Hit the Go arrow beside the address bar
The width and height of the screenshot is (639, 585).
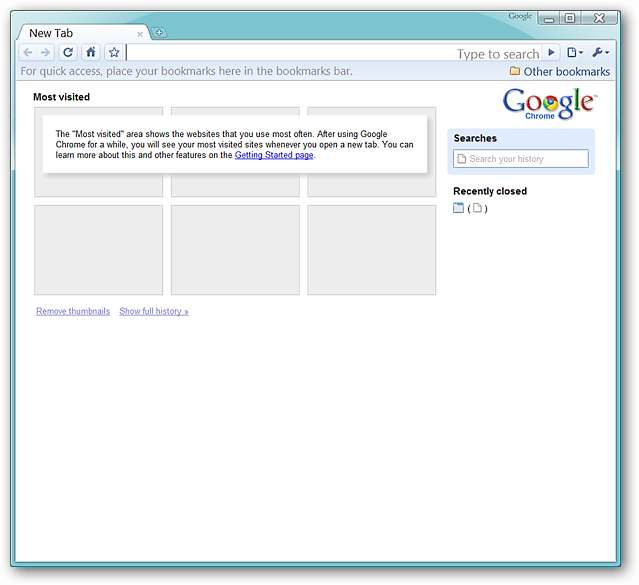[551, 52]
